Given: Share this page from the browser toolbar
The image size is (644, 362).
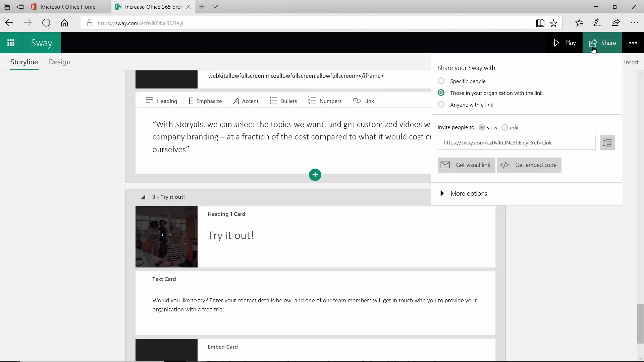Looking at the screenshot, I should coord(616,23).
